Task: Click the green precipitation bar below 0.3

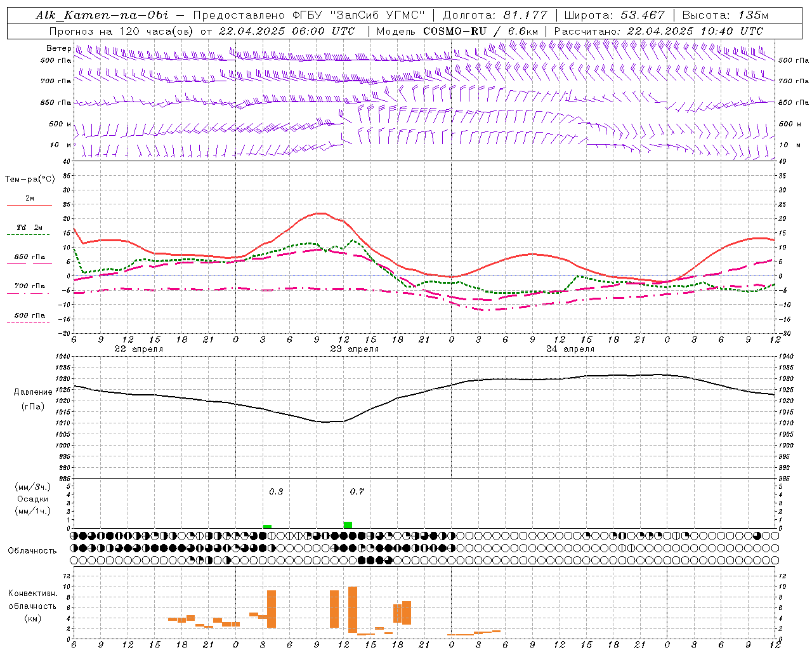Action: (x=267, y=527)
